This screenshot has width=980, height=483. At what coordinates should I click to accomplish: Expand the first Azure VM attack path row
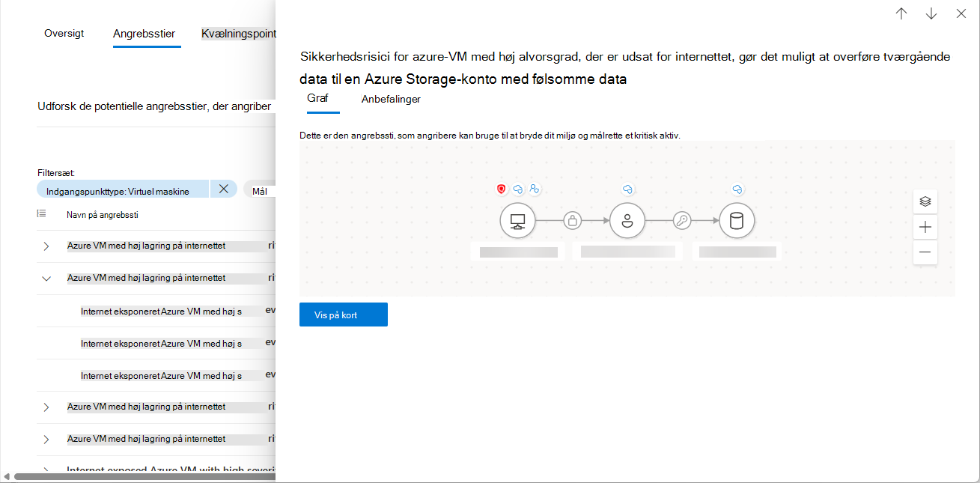coord(46,246)
